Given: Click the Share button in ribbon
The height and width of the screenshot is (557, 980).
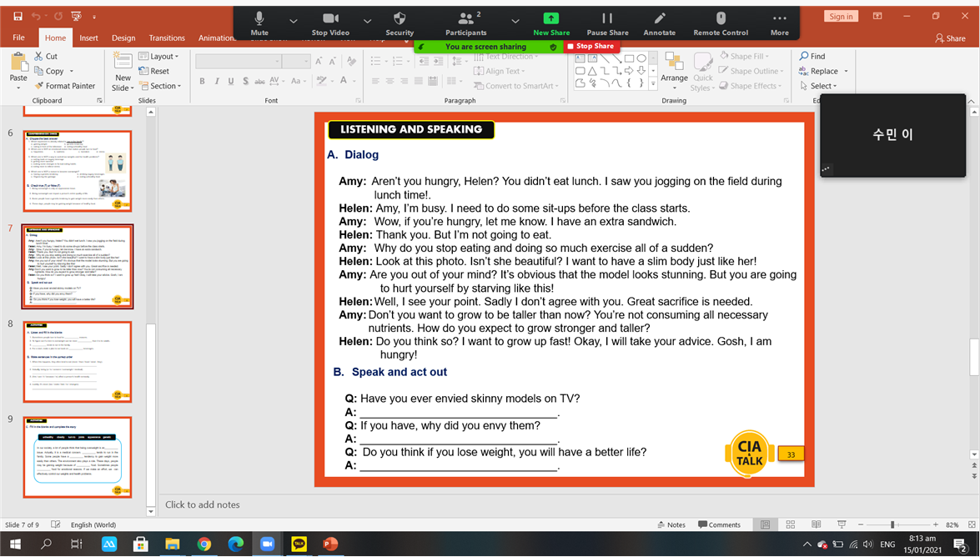Looking at the screenshot, I should 950,38.
